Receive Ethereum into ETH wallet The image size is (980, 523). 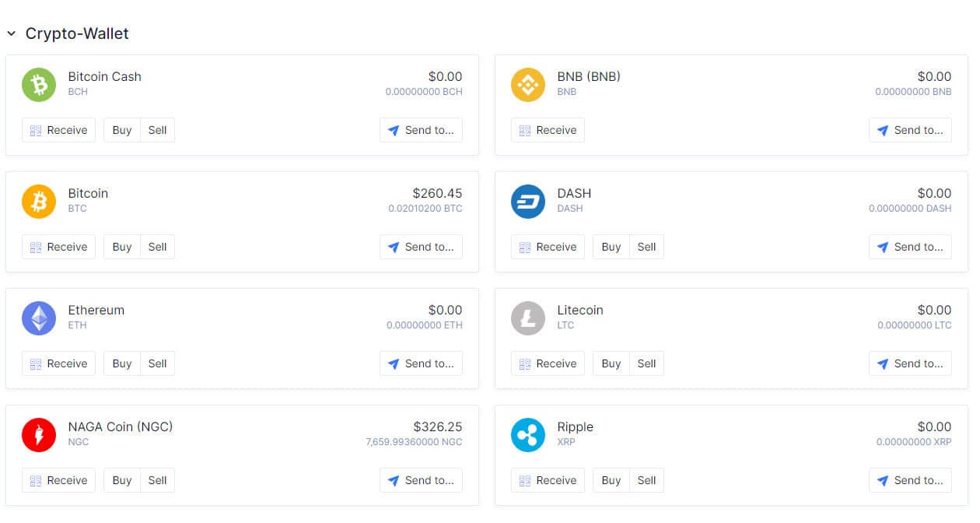(x=58, y=363)
